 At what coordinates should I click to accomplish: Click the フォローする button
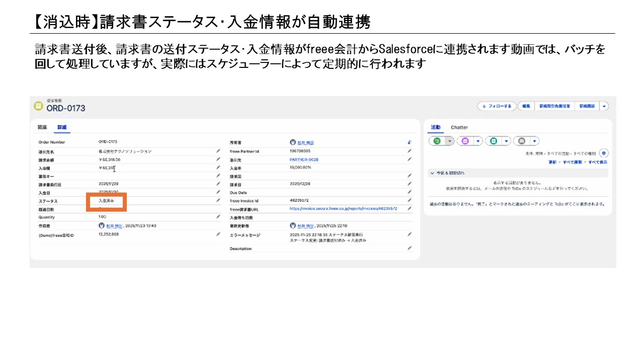point(496,106)
